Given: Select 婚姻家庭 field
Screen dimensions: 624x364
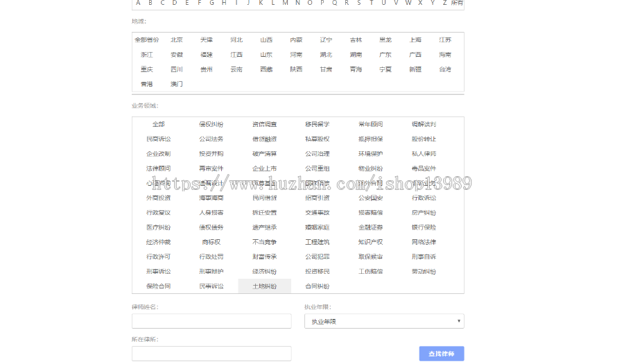Looking at the screenshot, I should coord(317,227).
